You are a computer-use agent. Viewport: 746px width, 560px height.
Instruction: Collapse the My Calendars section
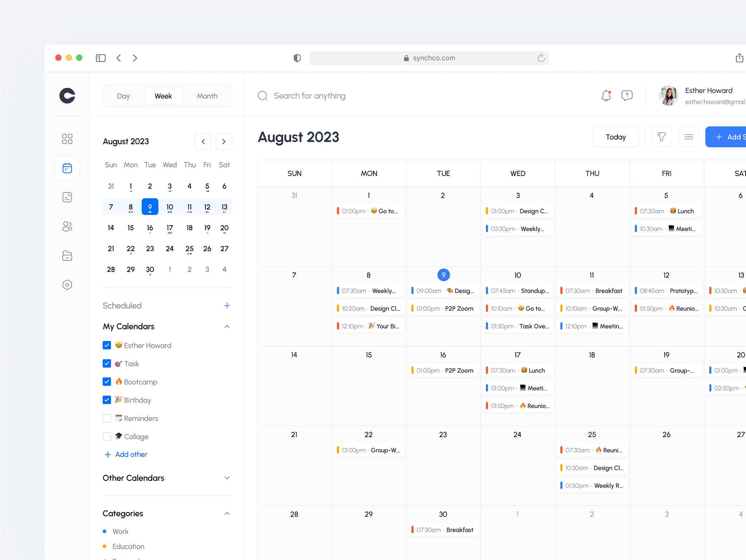(x=227, y=326)
